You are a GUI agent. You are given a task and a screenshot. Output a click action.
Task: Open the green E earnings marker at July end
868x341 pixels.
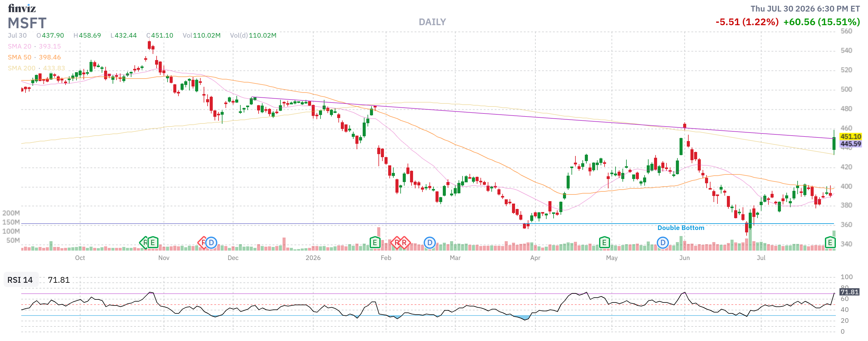click(830, 242)
